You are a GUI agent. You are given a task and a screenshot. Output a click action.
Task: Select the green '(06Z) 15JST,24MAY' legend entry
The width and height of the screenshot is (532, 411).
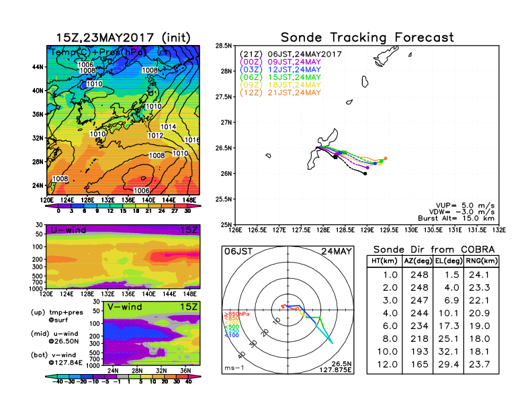pyautogui.click(x=280, y=77)
